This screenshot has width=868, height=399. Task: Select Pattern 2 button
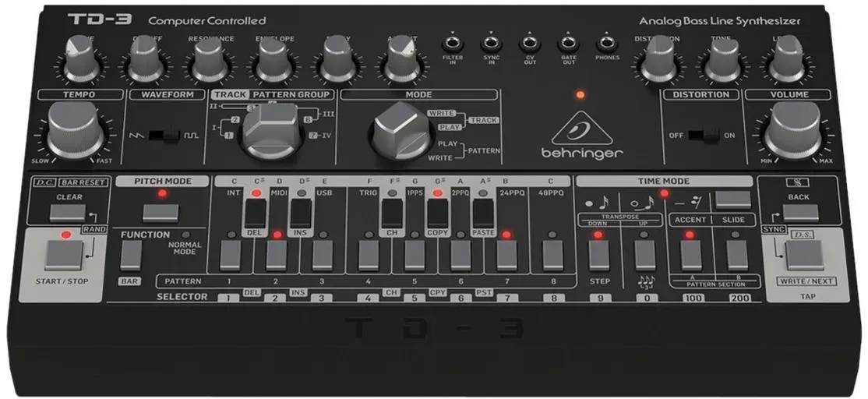[277, 256]
